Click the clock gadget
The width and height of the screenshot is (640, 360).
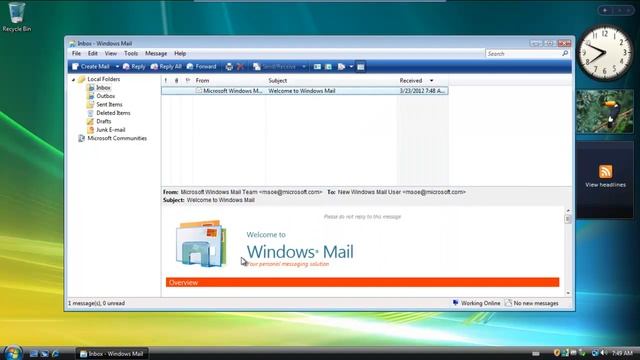(x=605, y=52)
